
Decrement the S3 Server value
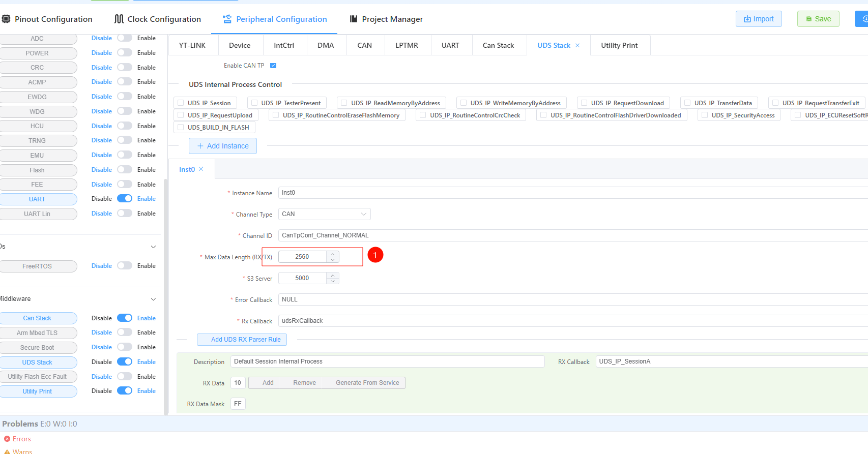click(333, 281)
